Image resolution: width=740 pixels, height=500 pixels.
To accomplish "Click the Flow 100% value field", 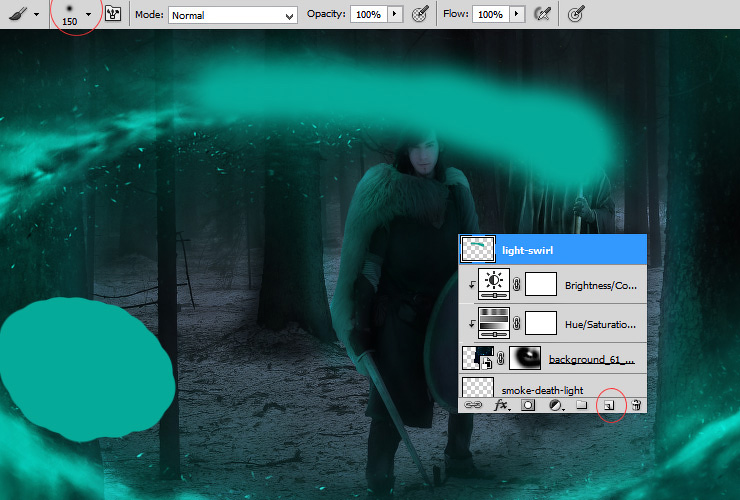I will [490, 15].
